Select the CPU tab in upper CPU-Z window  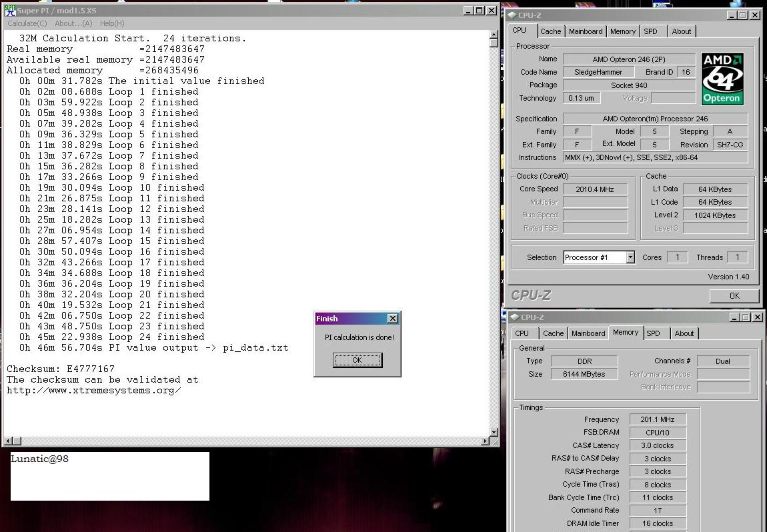[x=520, y=30]
